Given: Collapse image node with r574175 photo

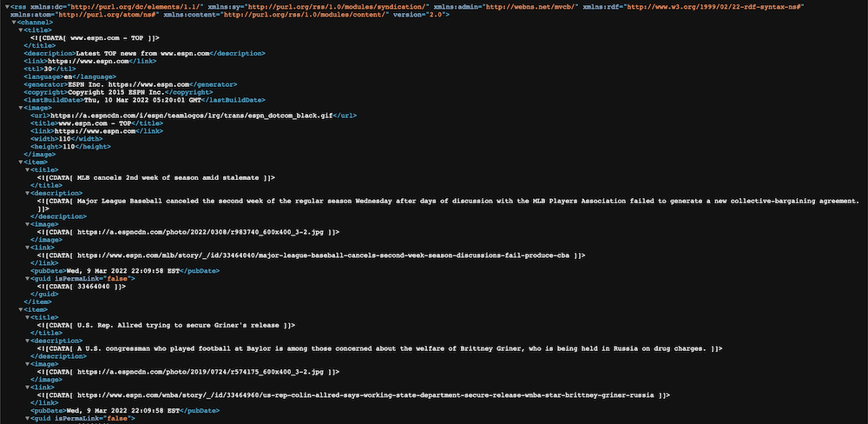Looking at the screenshot, I should tap(27, 363).
